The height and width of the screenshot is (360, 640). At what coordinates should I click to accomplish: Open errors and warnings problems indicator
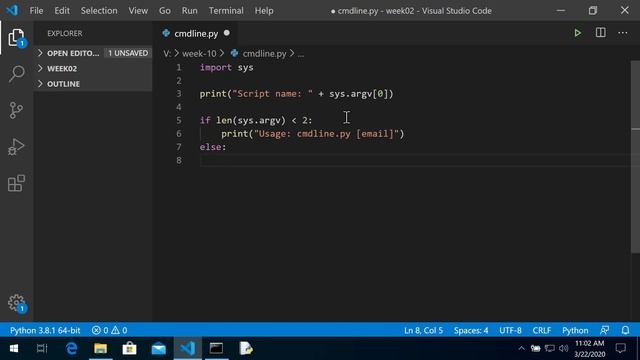pyautogui.click(x=109, y=330)
